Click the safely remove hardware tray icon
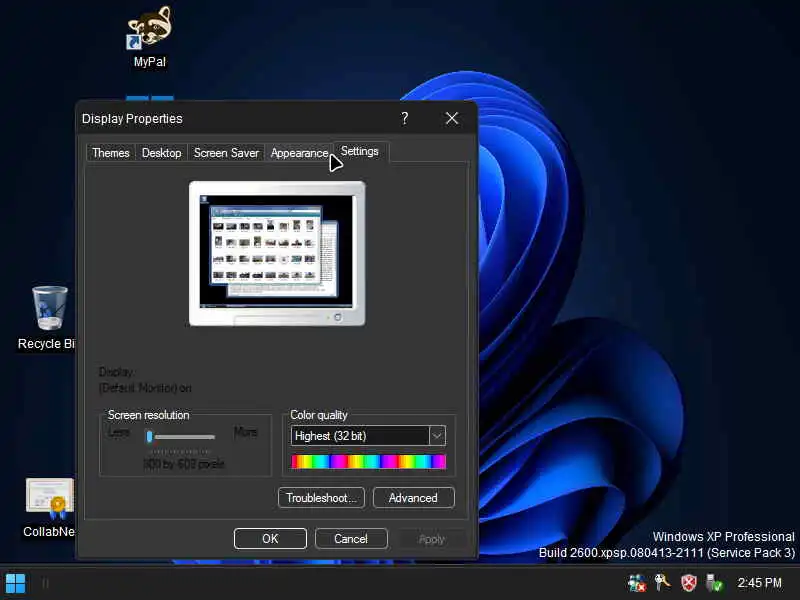The height and width of the screenshot is (600, 800). (x=714, y=583)
